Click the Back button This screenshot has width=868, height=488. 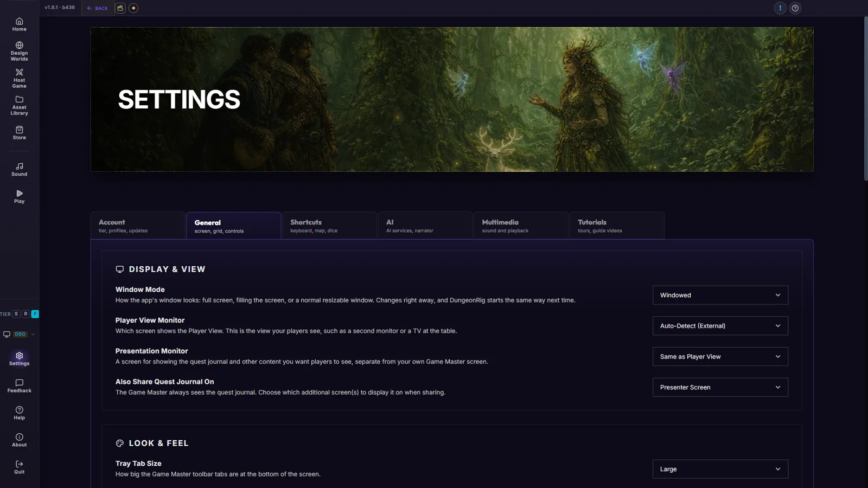pos(98,8)
